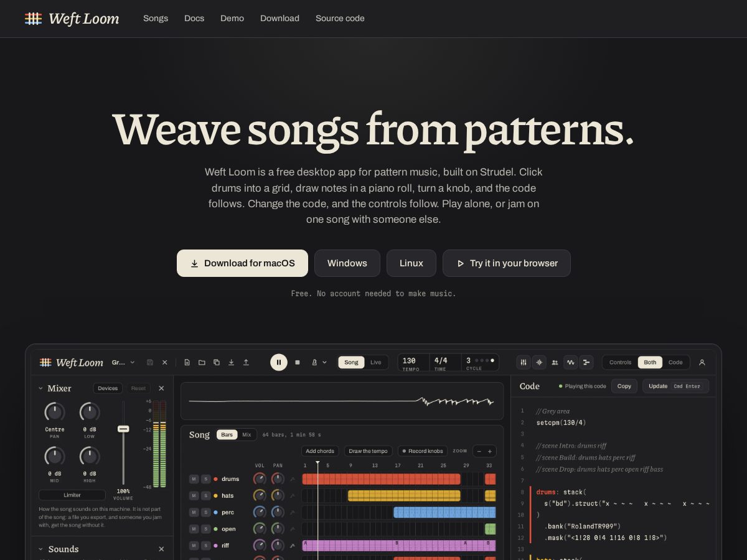Select the Bars tab in Song
This screenshot has width=747, height=560.
[x=227, y=434]
